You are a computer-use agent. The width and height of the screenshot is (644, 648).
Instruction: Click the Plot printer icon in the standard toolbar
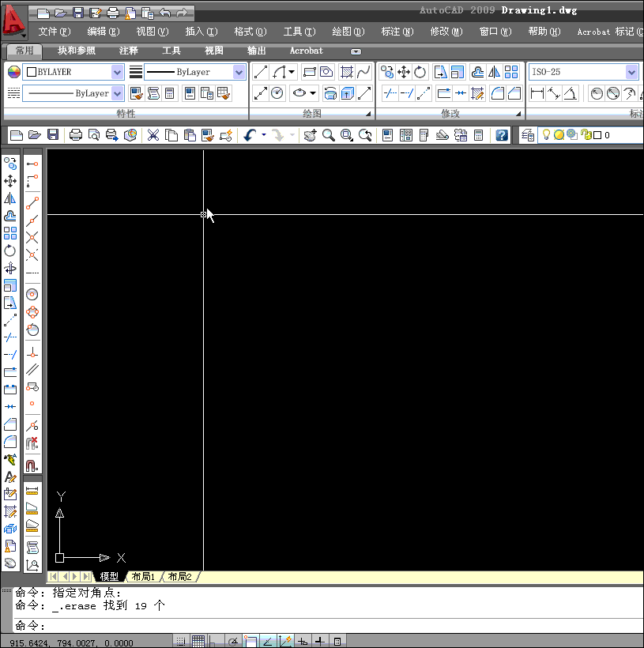click(76, 134)
